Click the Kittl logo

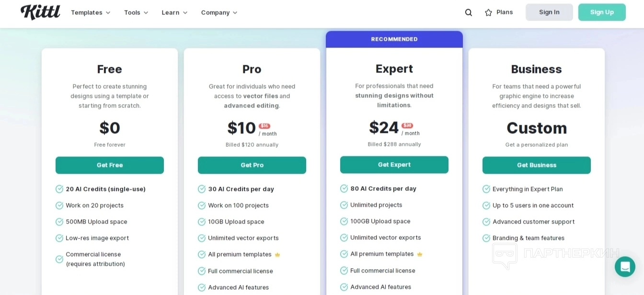(x=40, y=12)
